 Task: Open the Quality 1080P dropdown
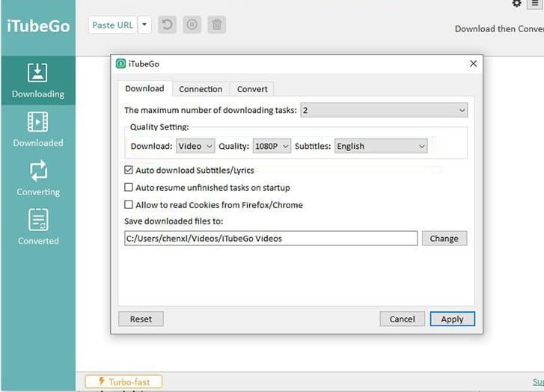[x=272, y=146]
